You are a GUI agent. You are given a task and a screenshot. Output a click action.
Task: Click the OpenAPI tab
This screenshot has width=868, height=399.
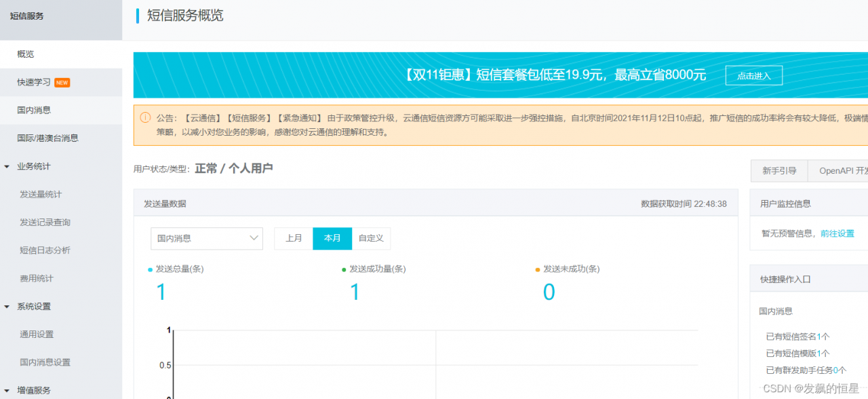pyautogui.click(x=838, y=171)
